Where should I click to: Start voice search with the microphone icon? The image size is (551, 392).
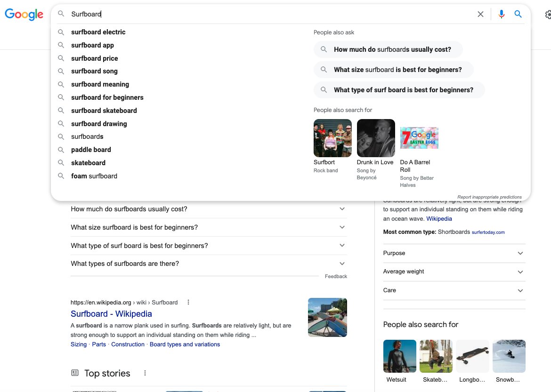(502, 14)
